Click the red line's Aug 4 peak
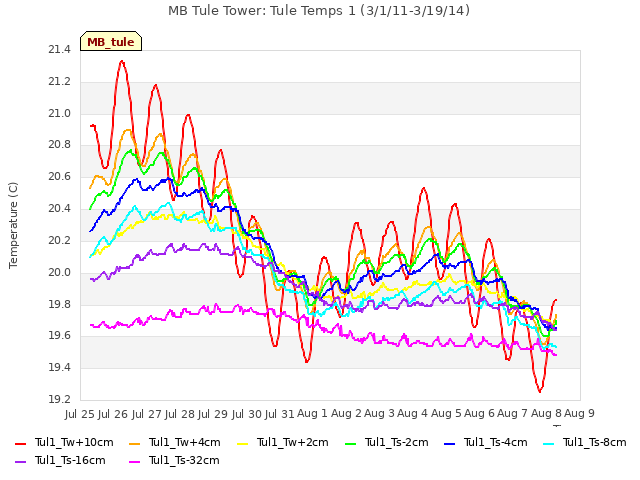 [423, 188]
